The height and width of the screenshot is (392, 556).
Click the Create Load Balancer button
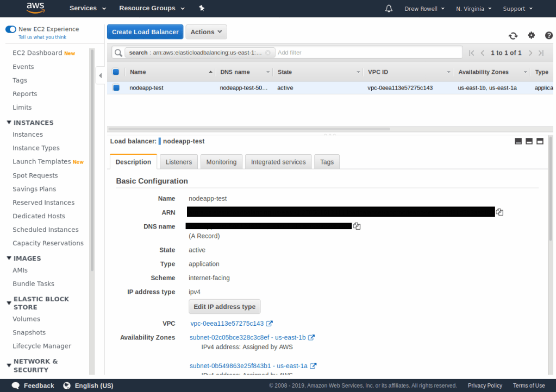coord(145,32)
